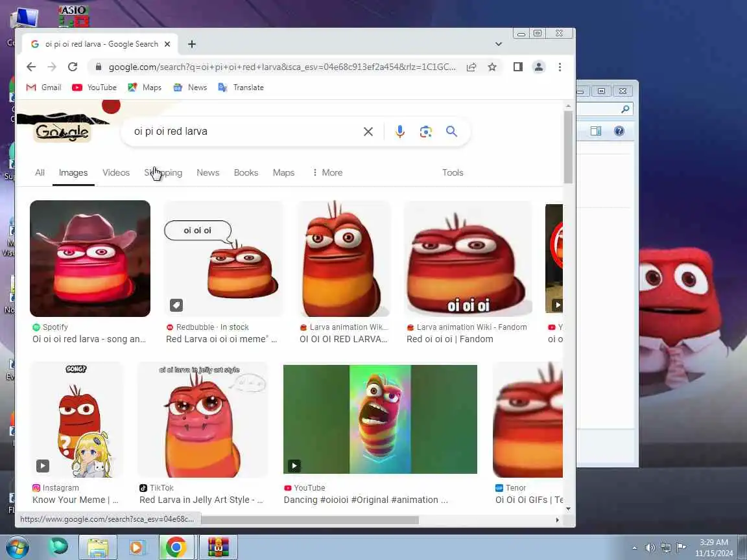Open the taskbar clock showing 3:29 AM
The width and height of the screenshot is (747, 560).
coord(714,548)
